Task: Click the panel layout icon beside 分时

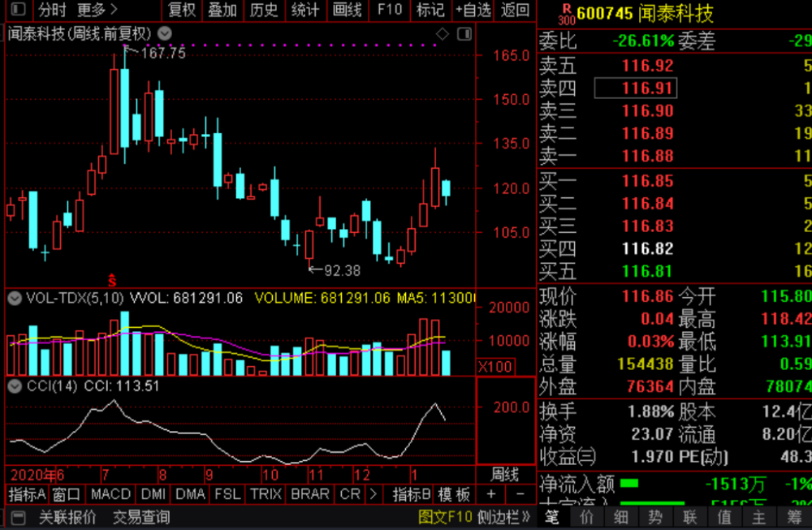Action: point(18,9)
